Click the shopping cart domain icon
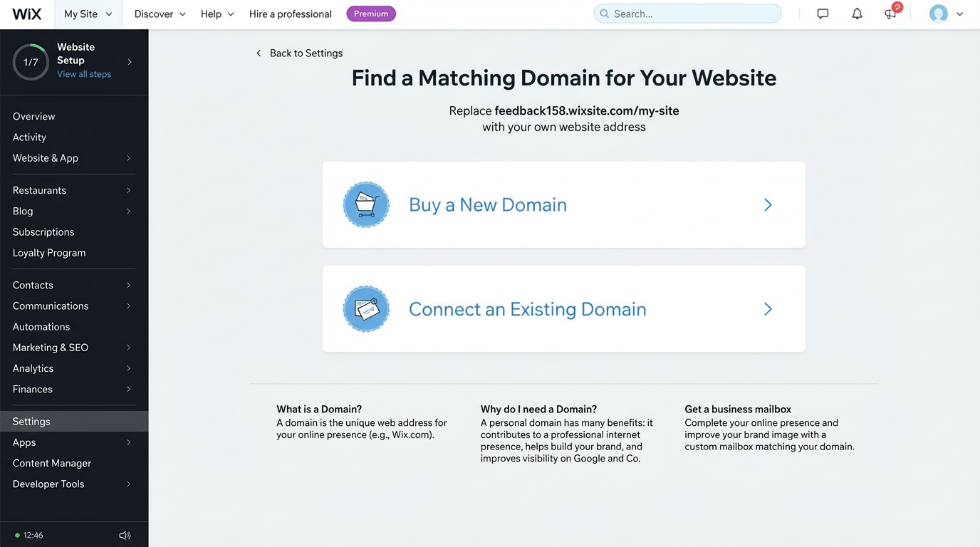Viewport: 980px width, 547px height. point(366,204)
